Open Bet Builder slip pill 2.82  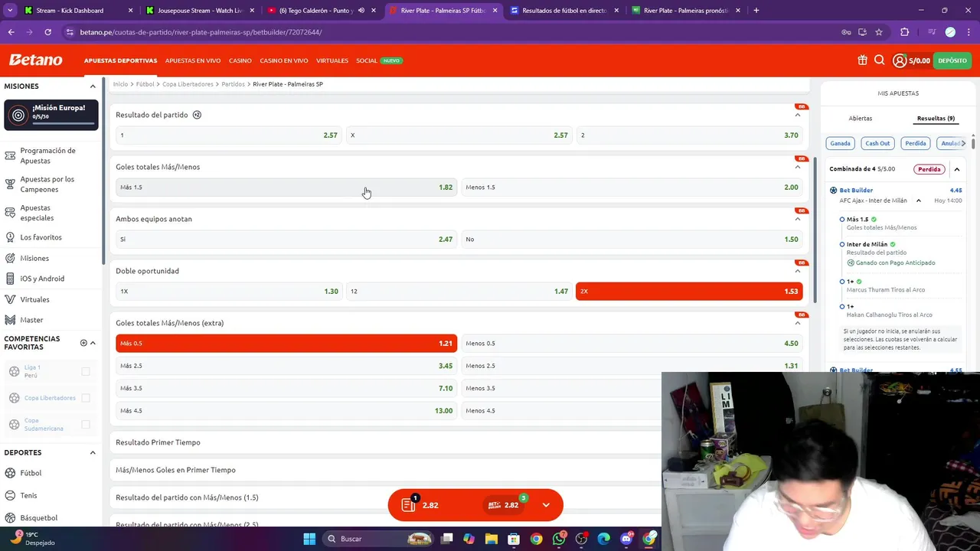click(505, 505)
